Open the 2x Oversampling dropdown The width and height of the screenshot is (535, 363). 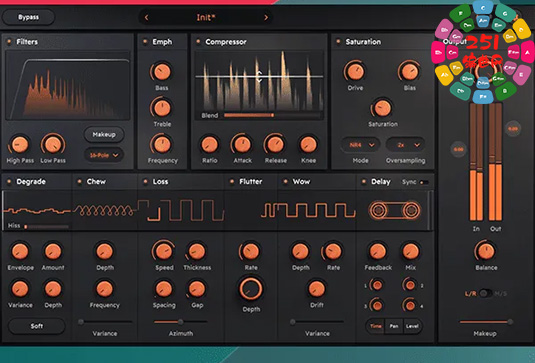[x=406, y=145]
